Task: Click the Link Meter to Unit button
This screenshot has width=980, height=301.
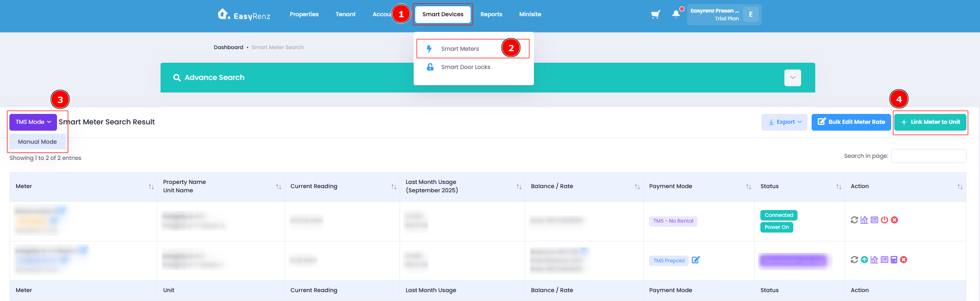Action: click(930, 122)
